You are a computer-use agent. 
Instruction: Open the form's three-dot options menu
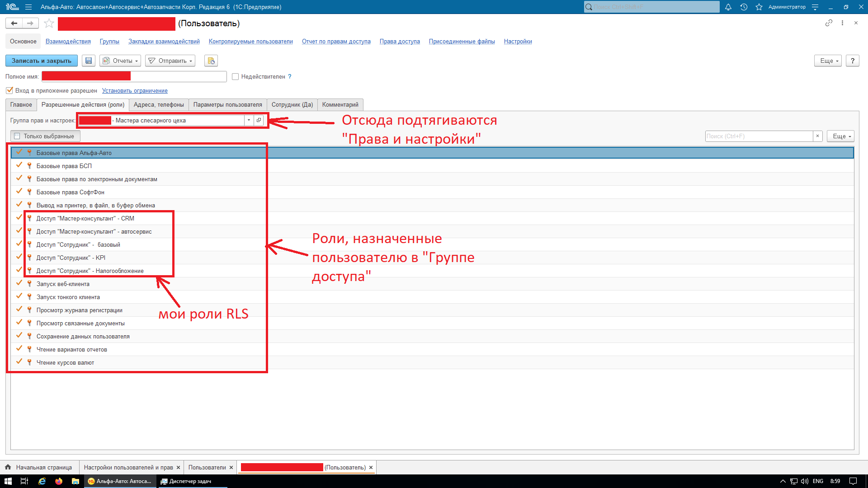(x=842, y=23)
